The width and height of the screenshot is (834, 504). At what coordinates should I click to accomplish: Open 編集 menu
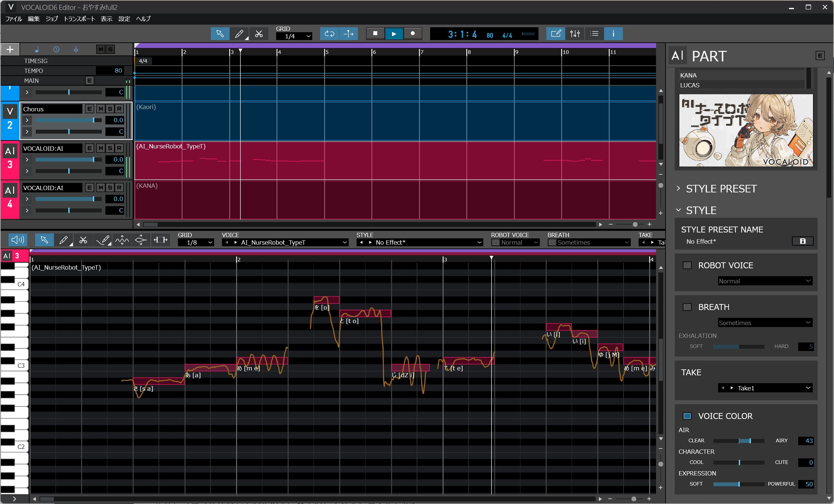(x=33, y=19)
